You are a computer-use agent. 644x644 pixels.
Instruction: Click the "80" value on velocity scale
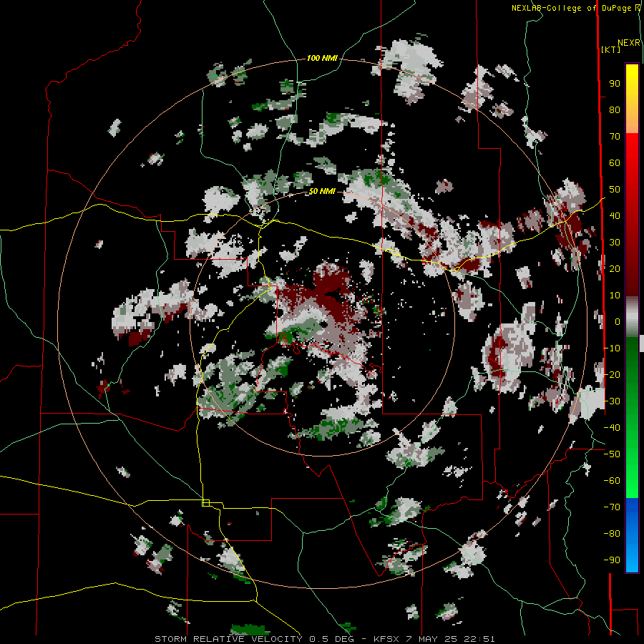tap(615, 110)
